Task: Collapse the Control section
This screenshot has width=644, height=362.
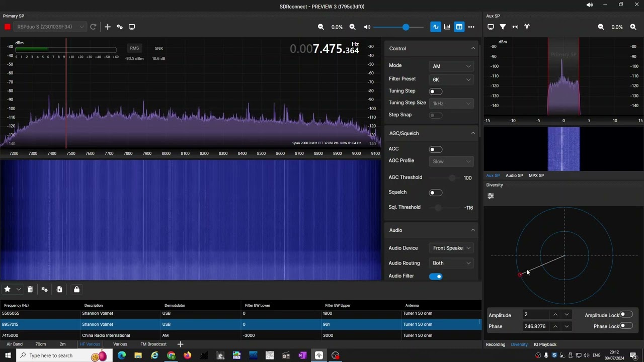Action: pos(473,48)
